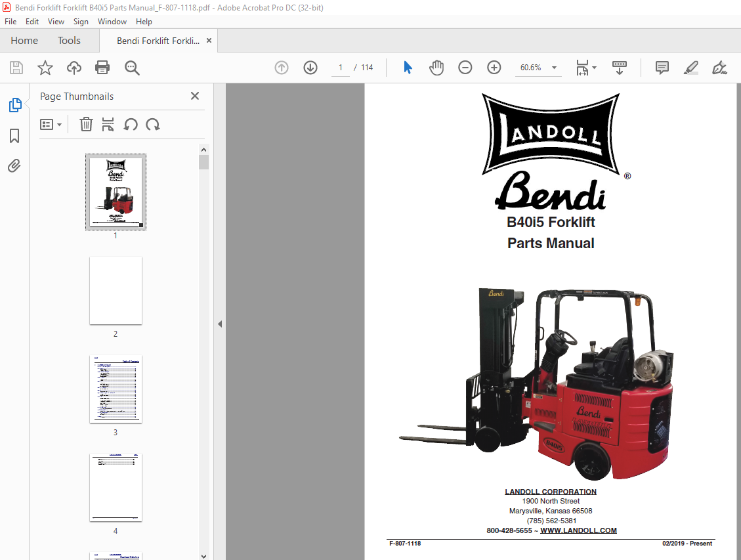The image size is (741, 560).
Task: Close the Page Thumbnails panel
Action: point(195,96)
